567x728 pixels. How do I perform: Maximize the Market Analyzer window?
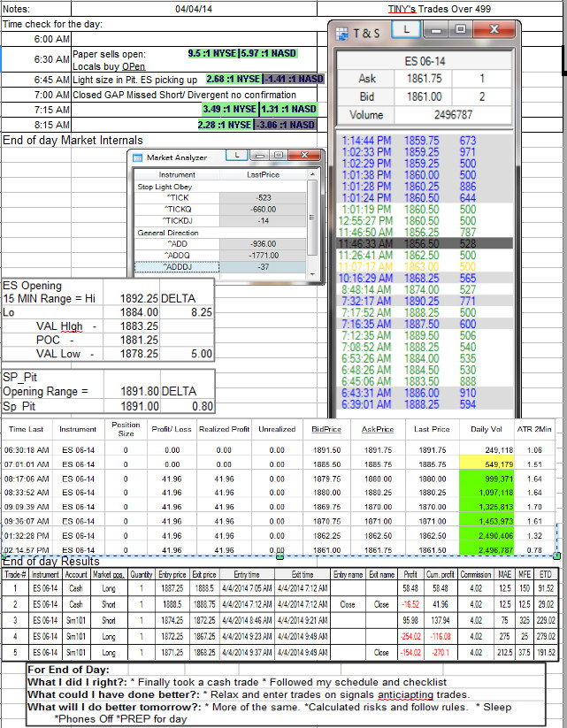[279, 156]
